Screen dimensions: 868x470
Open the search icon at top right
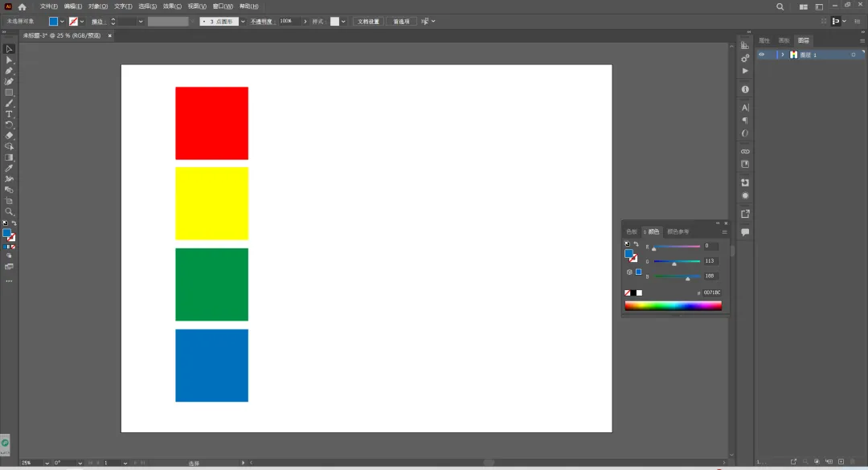(780, 6)
